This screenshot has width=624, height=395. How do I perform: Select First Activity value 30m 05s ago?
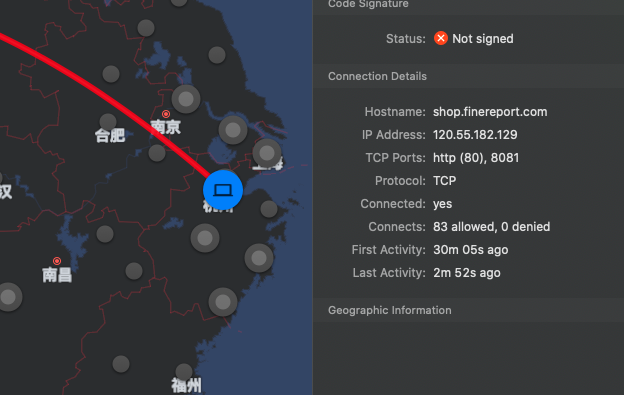(x=470, y=250)
